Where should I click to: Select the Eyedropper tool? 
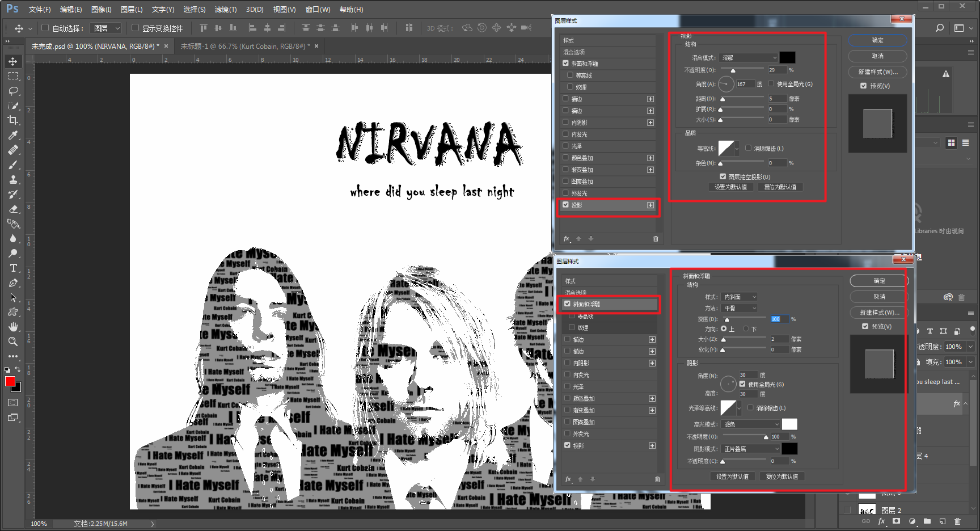[12, 135]
